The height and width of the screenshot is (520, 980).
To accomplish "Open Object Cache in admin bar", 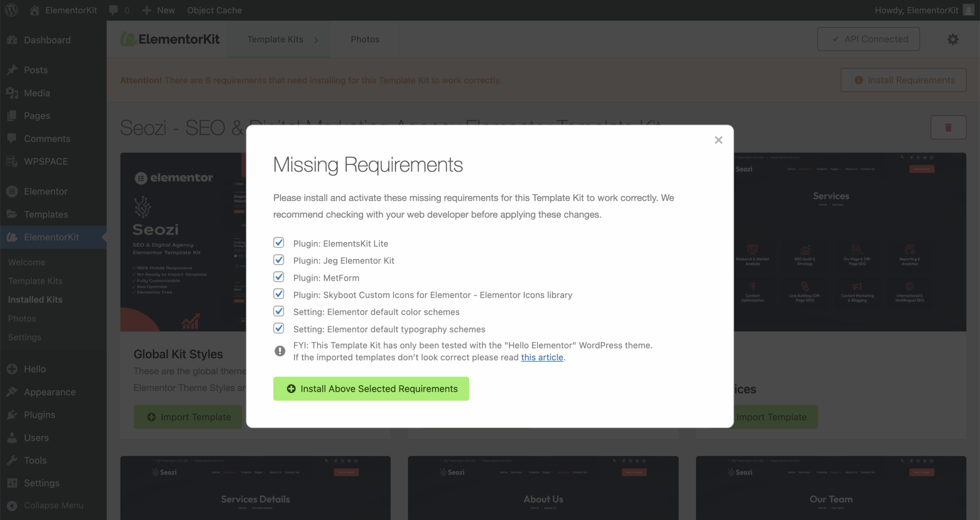I will [x=214, y=10].
